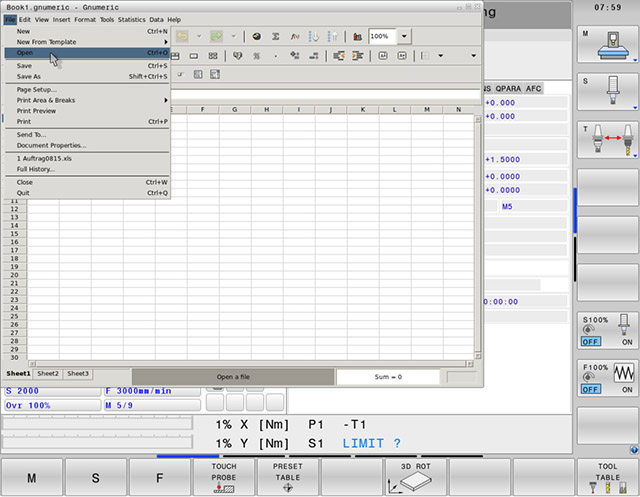The width and height of the screenshot is (640, 497).
Task: Click the Sort ascending icon
Action: click(315, 36)
